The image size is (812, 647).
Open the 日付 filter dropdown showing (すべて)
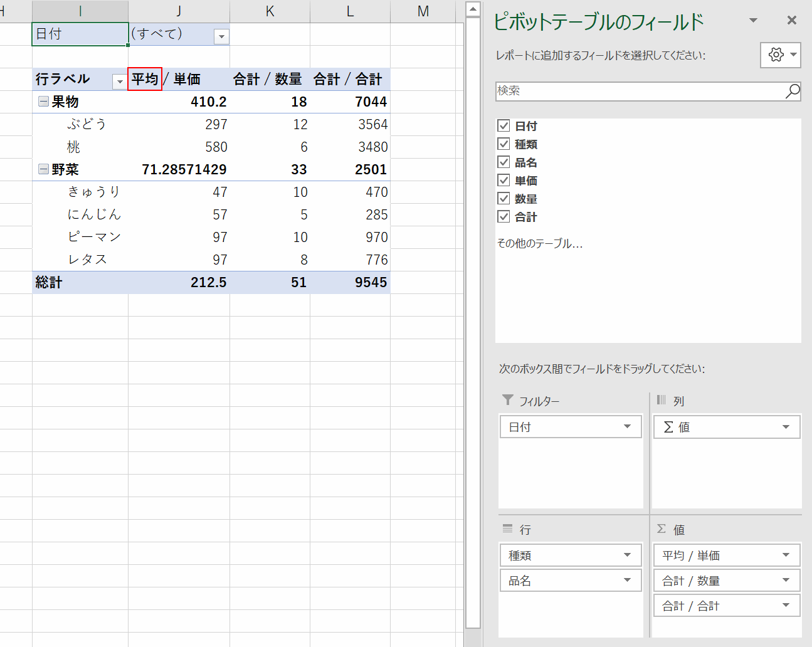(x=221, y=36)
